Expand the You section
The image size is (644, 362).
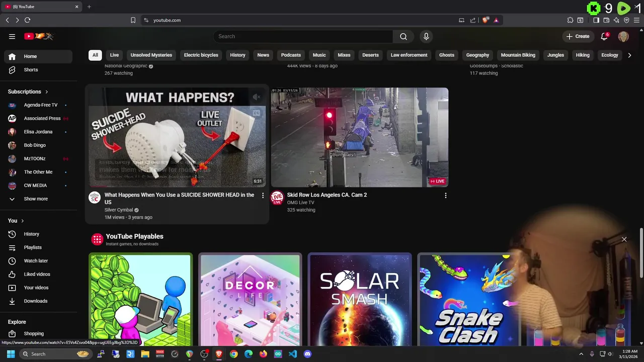coord(16,221)
